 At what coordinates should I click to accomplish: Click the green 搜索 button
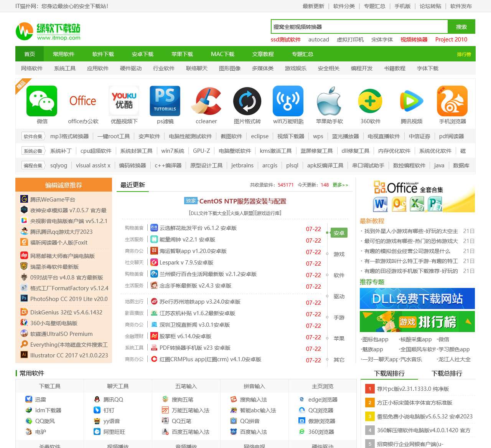(x=461, y=26)
